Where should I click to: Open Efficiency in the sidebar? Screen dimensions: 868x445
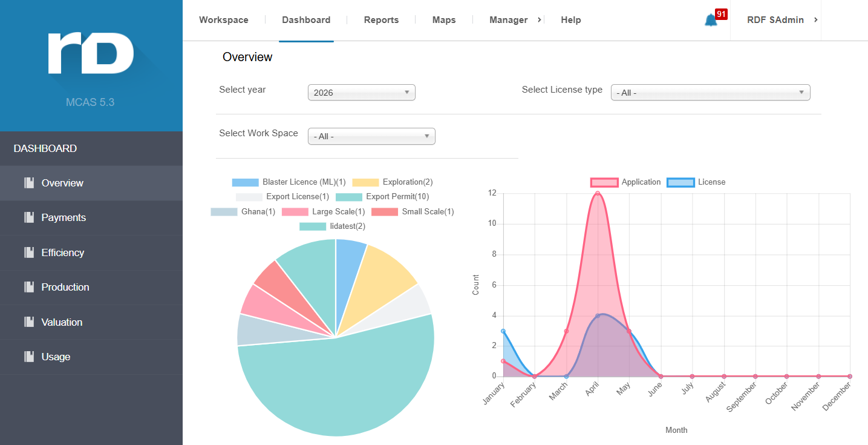pos(91,252)
